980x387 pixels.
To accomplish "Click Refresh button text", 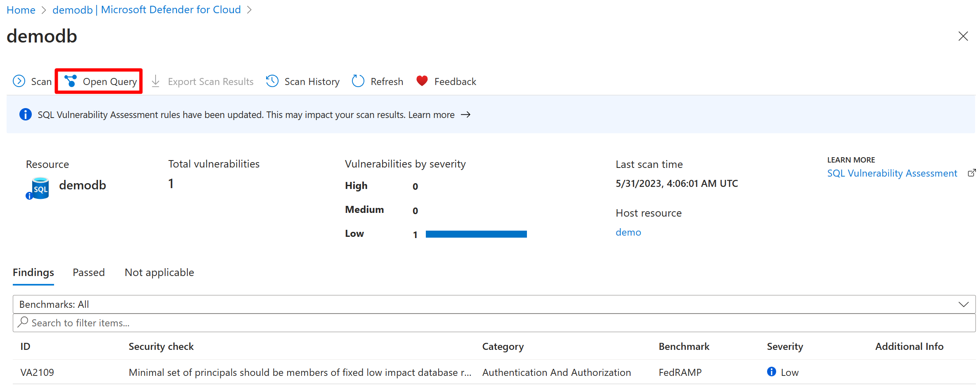I will (387, 82).
